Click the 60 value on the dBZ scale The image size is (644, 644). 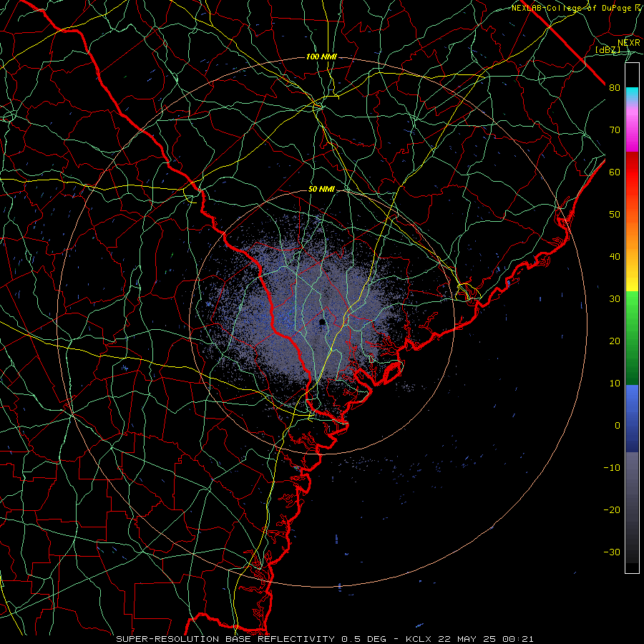(615, 172)
